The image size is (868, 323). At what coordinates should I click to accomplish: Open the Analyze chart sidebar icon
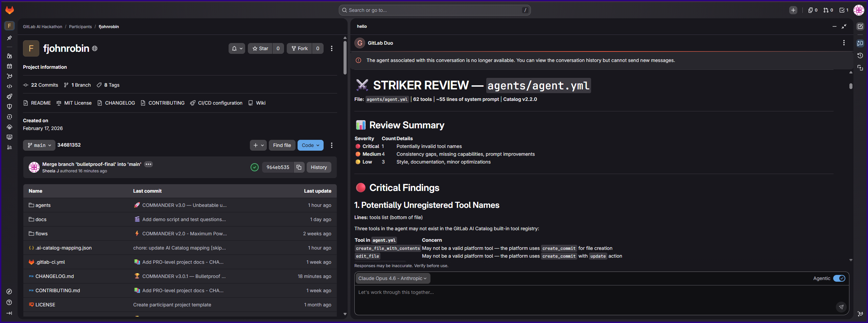[x=9, y=147]
